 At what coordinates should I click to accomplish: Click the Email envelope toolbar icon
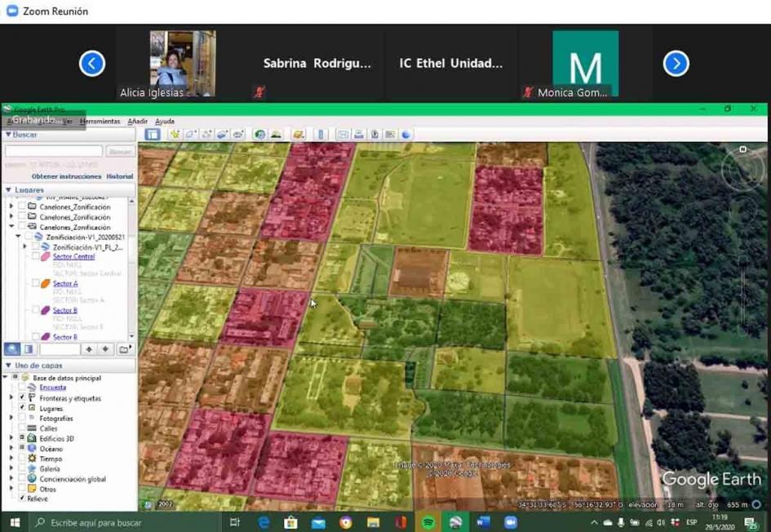point(343,135)
